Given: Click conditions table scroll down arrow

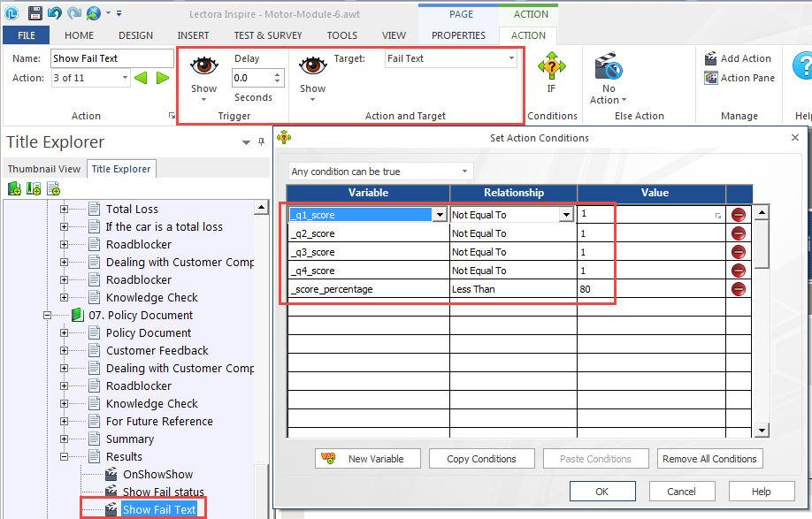Looking at the screenshot, I should click(x=762, y=430).
